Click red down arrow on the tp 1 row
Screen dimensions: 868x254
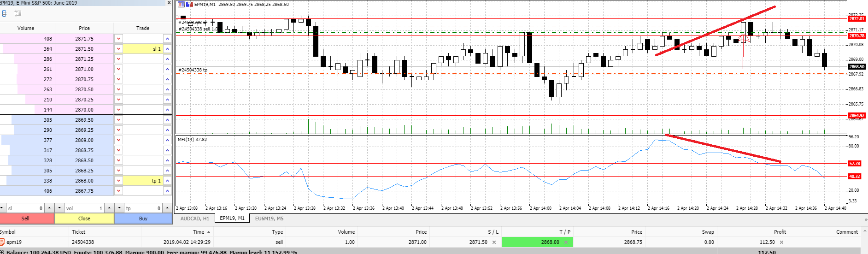coord(119,181)
